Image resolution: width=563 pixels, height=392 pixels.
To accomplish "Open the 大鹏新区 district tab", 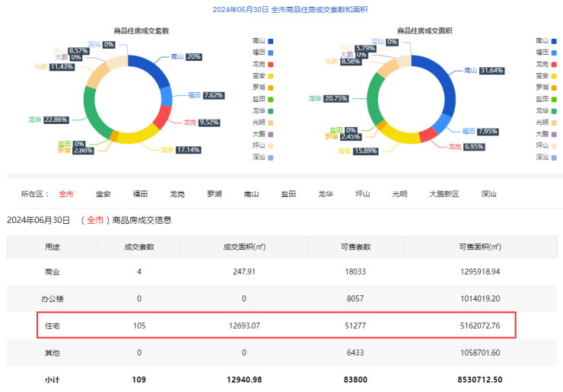I will click(x=444, y=194).
